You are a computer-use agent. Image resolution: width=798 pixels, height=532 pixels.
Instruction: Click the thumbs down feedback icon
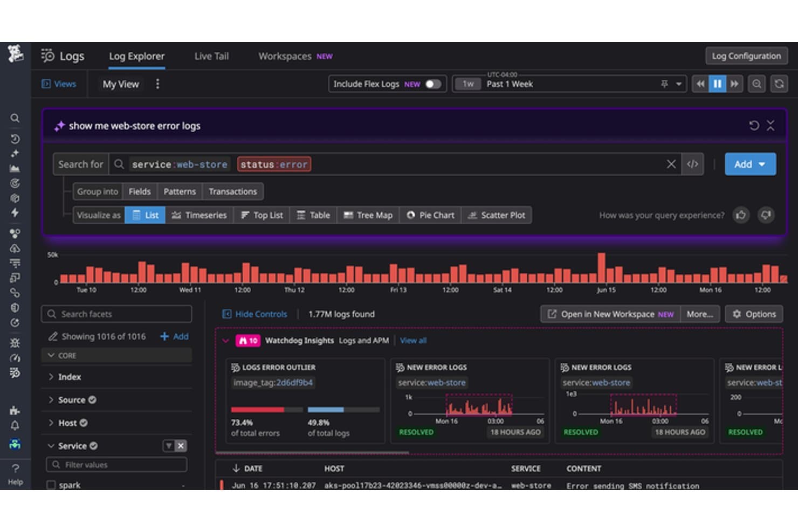(x=766, y=215)
